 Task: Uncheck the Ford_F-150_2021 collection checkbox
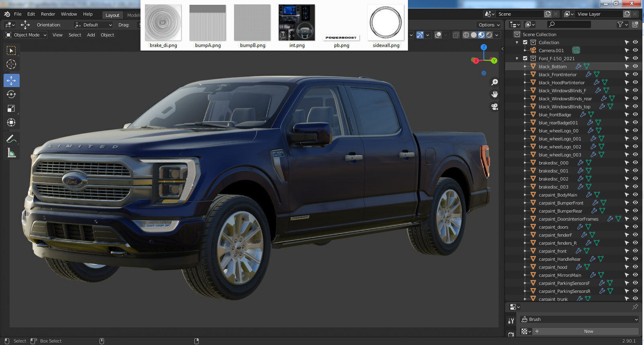[525, 59]
